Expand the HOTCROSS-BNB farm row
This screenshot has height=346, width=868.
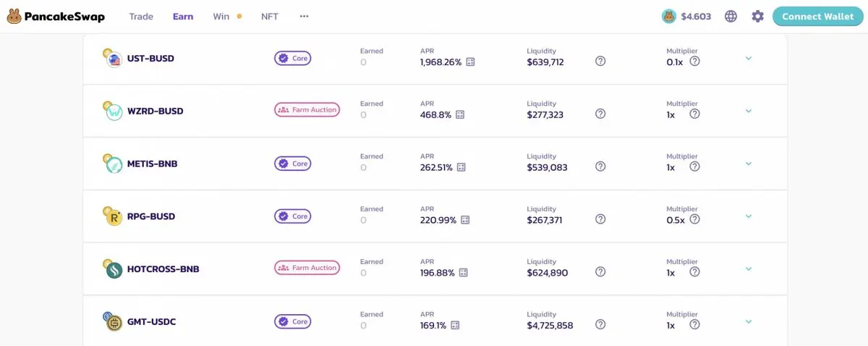tap(749, 269)
